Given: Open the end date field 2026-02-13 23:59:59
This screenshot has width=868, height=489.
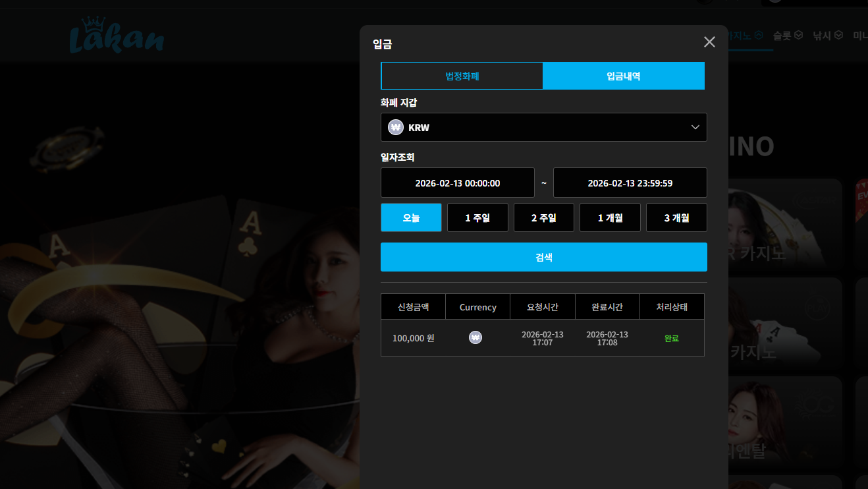Looking at the screenshot, I should [x=630, y=183].
